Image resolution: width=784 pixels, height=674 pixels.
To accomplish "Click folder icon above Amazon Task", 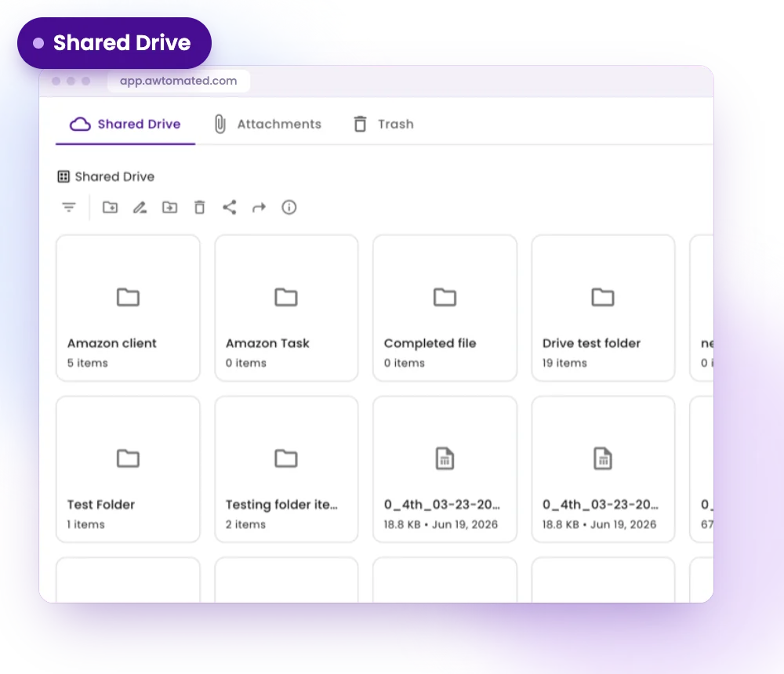I will (286, 297).
